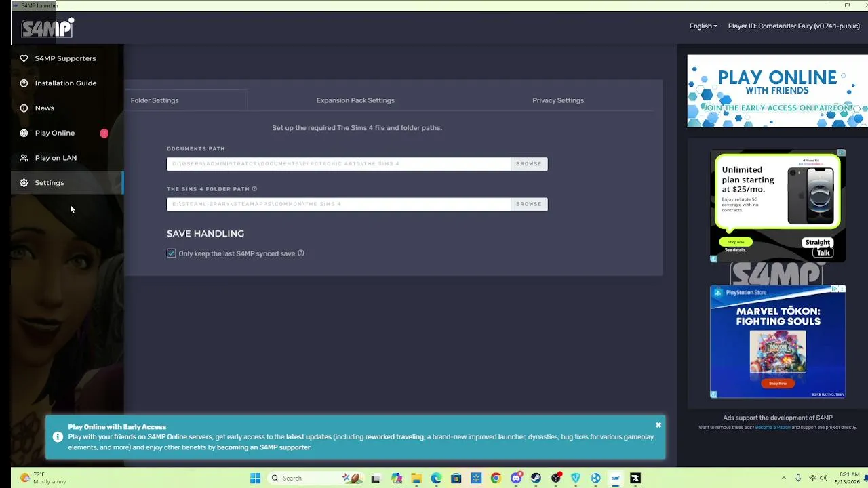Click Shop now on the Straight Talk ad
The width and height of the screenshot is (868, 488).
tap(736, 242)
